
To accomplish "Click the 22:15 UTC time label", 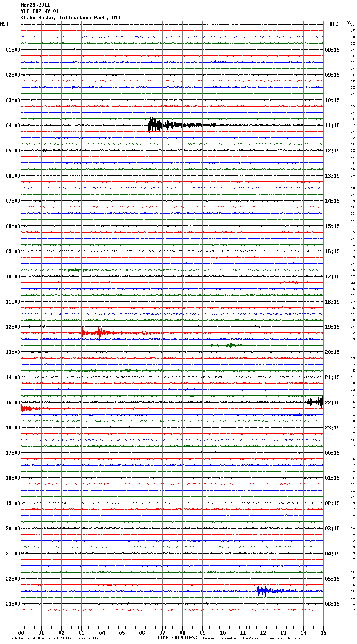I will (x=332, y=403).
